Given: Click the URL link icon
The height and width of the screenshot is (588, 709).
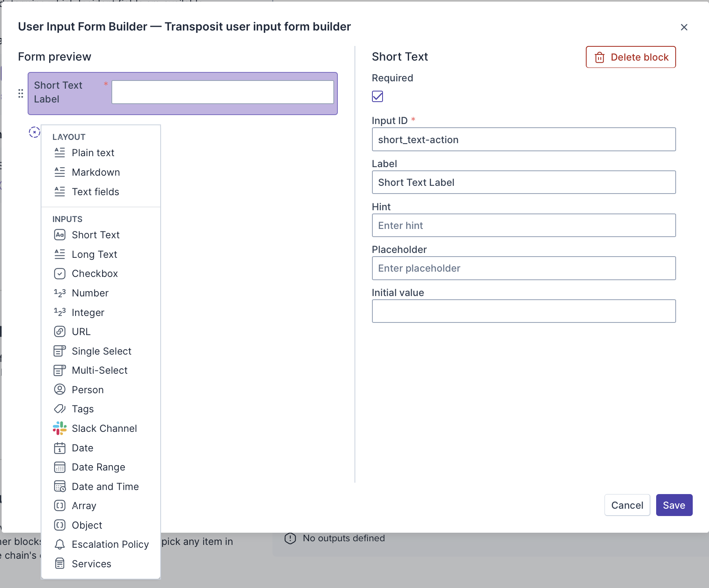Looking at the screenshot, I should pos(60,331).
